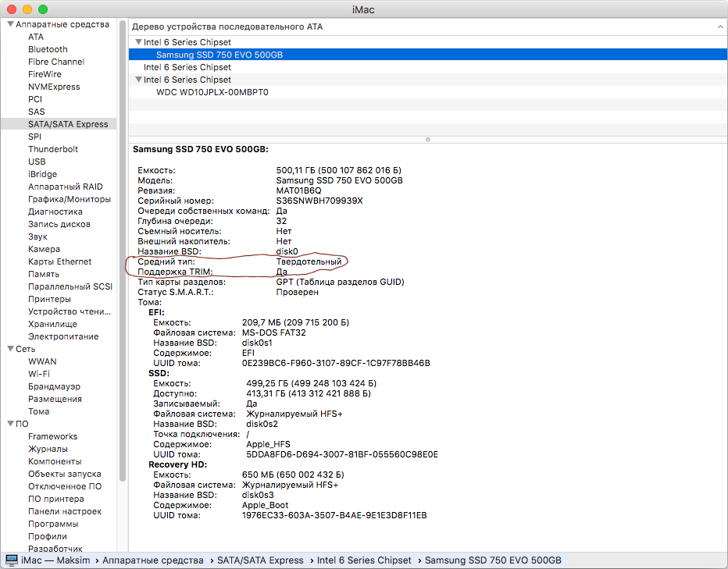Open Брандмауэр section
728x569 pixels.
(54, 386)
